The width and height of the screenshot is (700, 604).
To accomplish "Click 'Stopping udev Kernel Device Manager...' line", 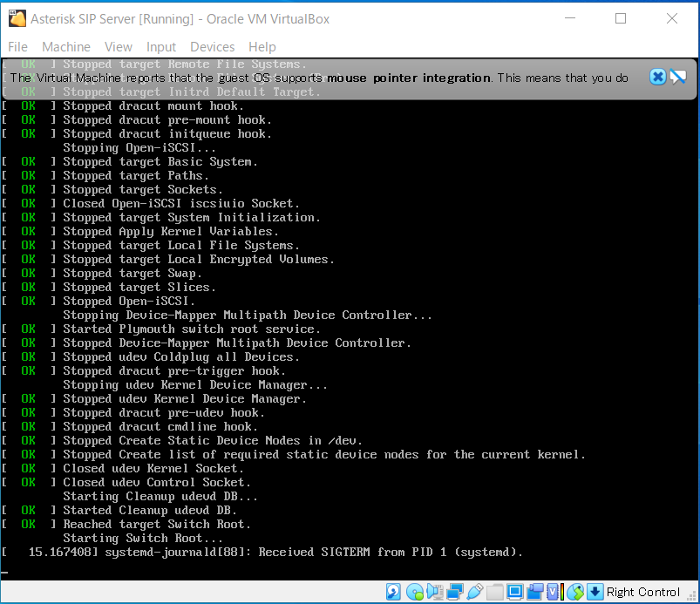I will (195, 385).
